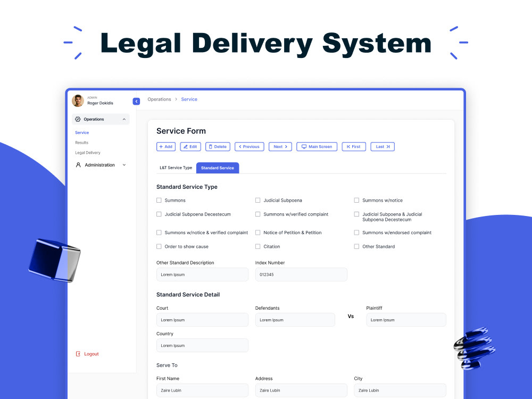The image size is (532, 399).
Task: Click the Edit button
Action: click(x=190, y=147)
